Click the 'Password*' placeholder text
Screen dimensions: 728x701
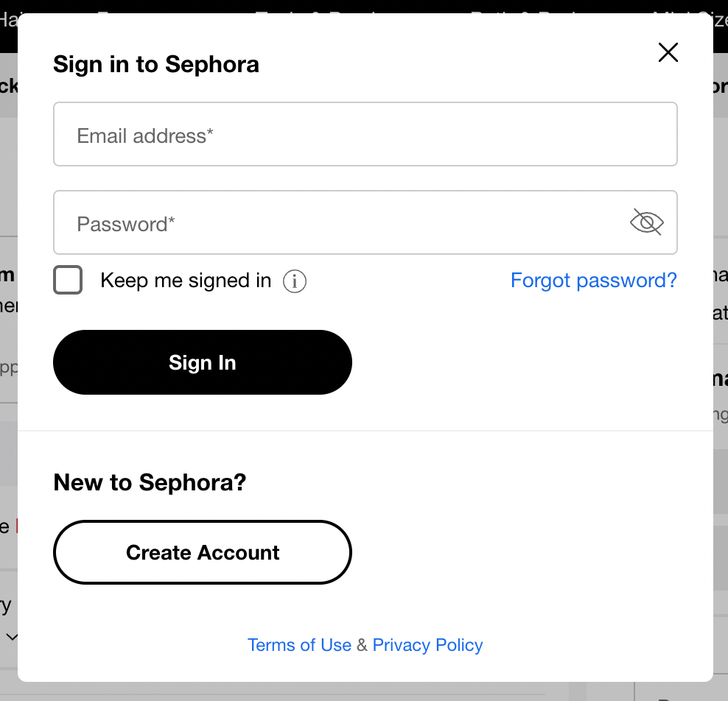coord(126,224)
